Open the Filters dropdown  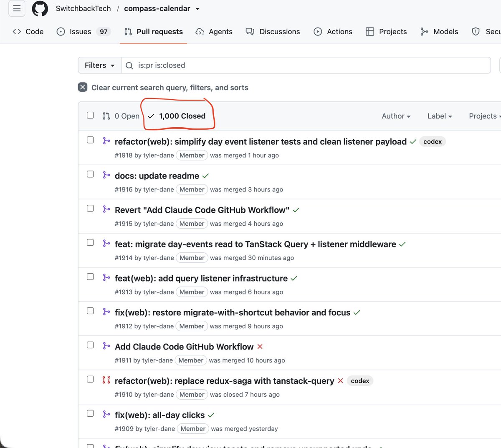coord(100,65)
